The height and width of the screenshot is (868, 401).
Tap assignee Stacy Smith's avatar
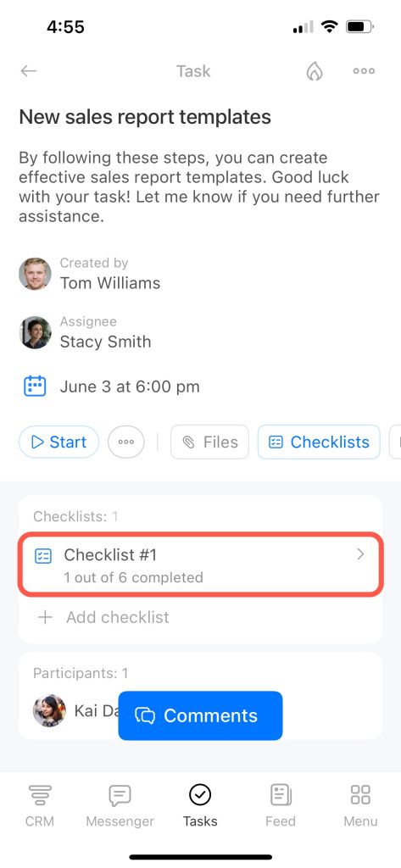[x=35, y=332]
